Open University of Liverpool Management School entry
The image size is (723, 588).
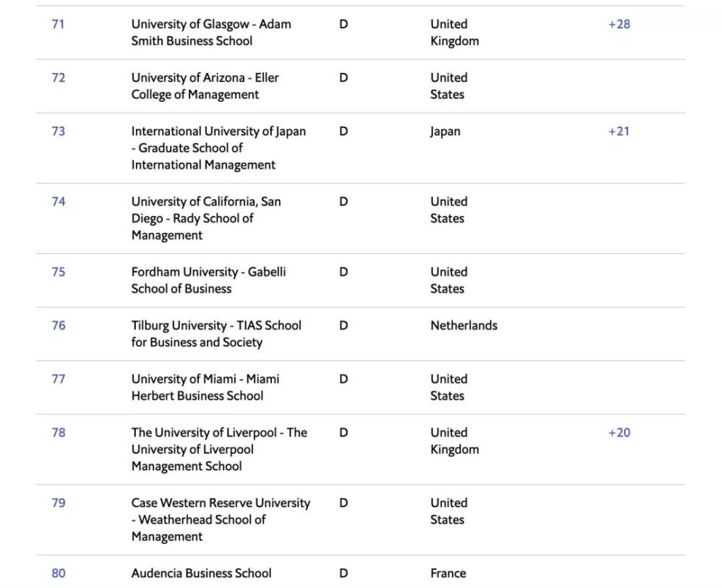(x=219, y=449)
